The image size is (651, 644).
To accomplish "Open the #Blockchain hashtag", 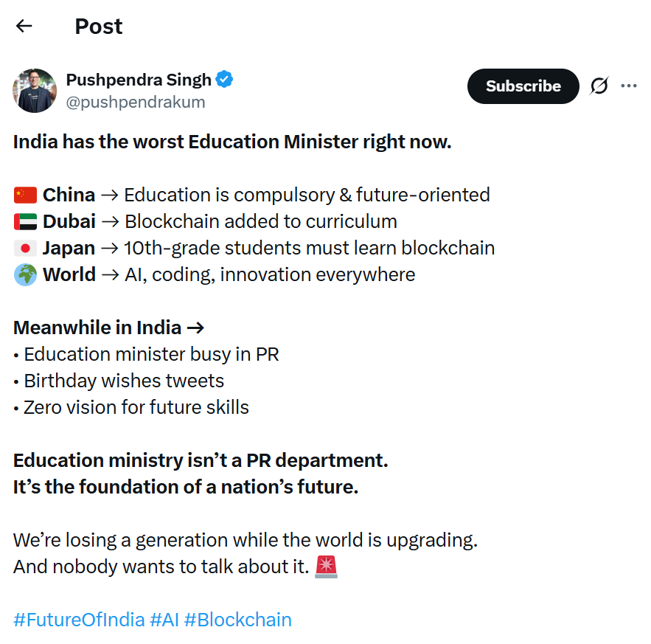I will (238, 620).
